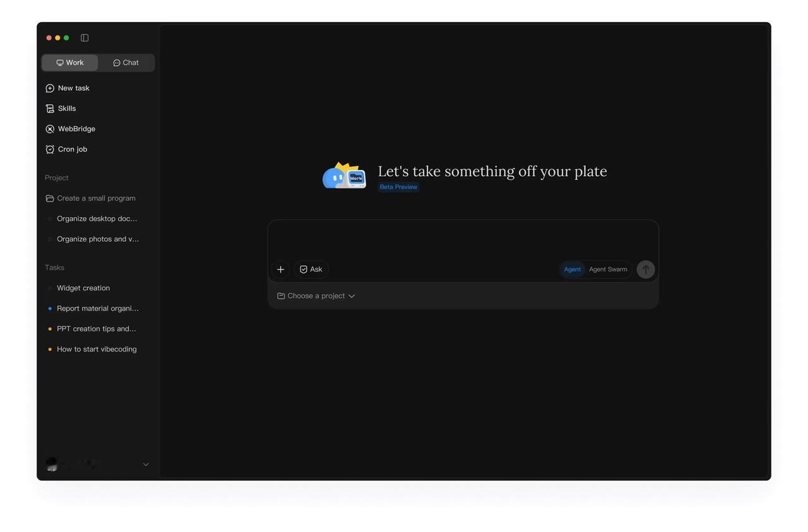The image size is (808, 532).
Task: Start a New task
Action: 68,88
